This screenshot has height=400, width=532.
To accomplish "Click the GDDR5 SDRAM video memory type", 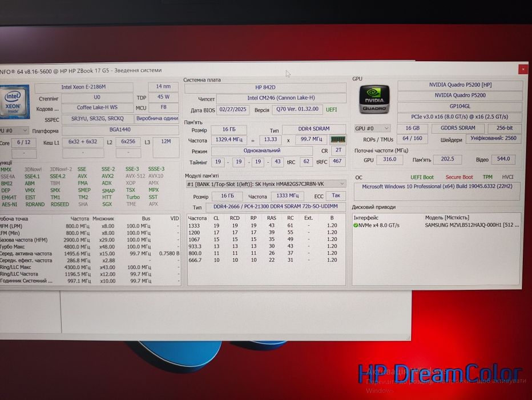I will tap(458, 128).
